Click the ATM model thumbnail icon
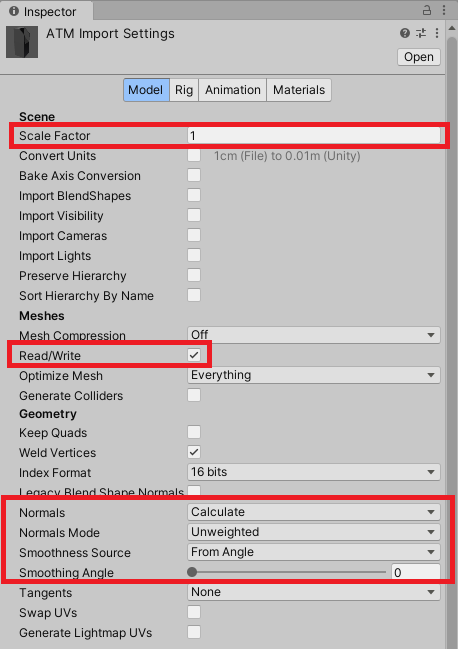458x649 pixels. click(22, 42)
